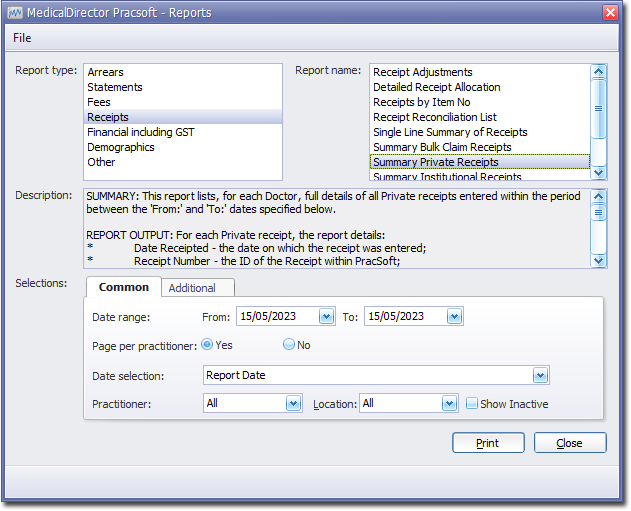Select No for Page per practitioner

[289, 344]
